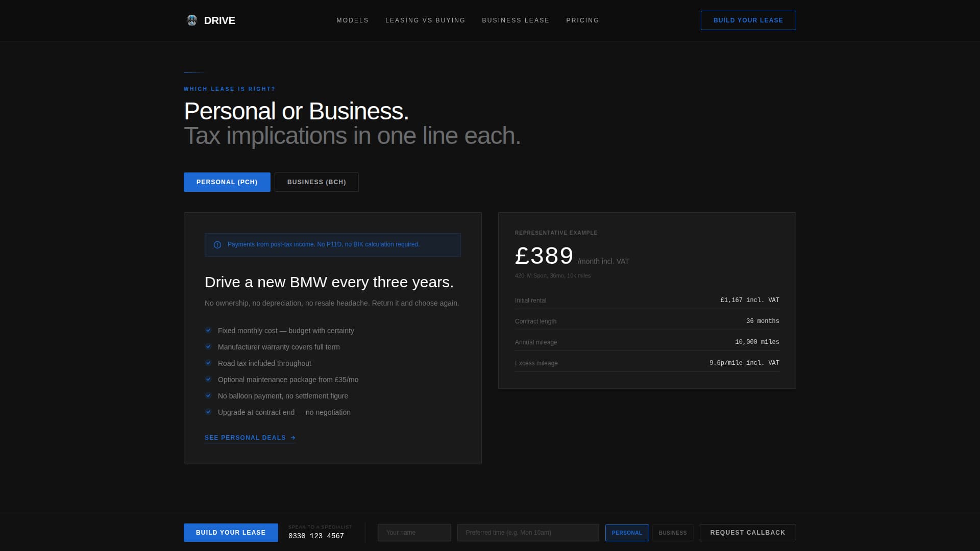Click the £1,167 incl. VAT initial rental value
The image size is (980, 551).
point(750,300)
